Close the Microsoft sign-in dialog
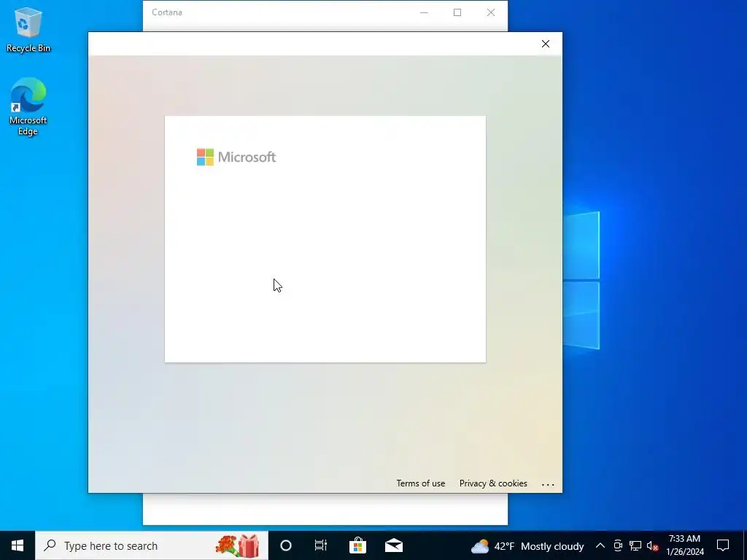 tap(546, 44)
